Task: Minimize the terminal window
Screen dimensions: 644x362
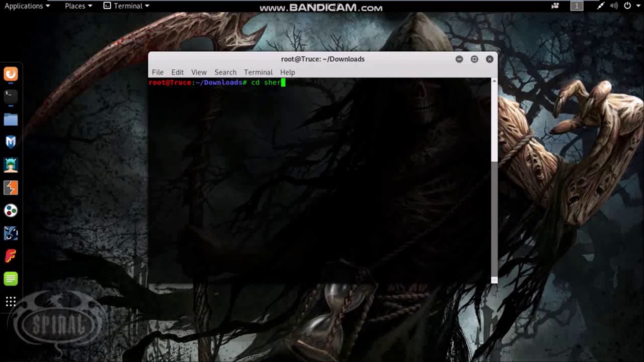Action: coord(459,59)
